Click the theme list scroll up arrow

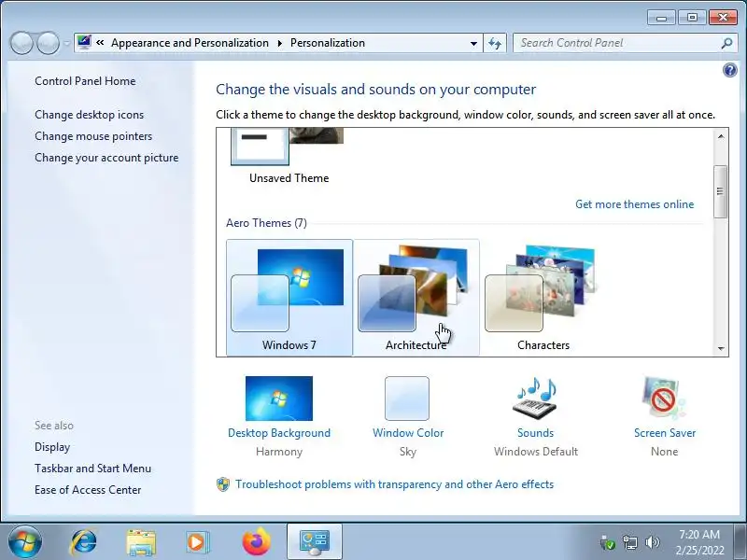(x=721, y=136)
